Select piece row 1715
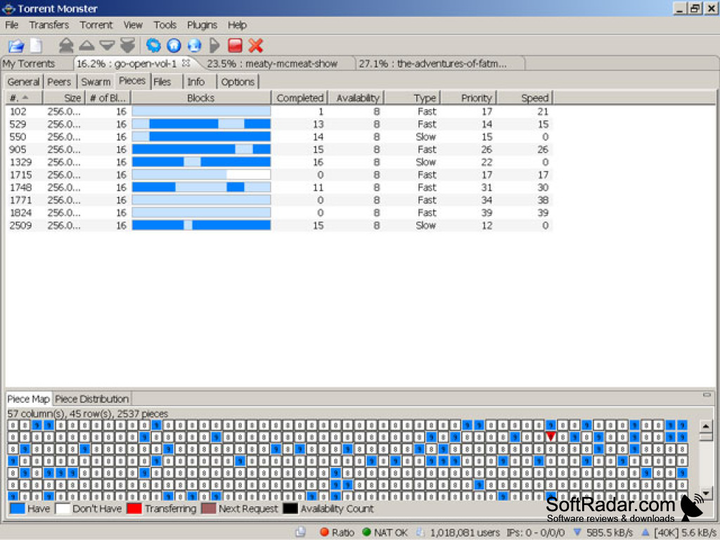 click(x=279, y=175)
